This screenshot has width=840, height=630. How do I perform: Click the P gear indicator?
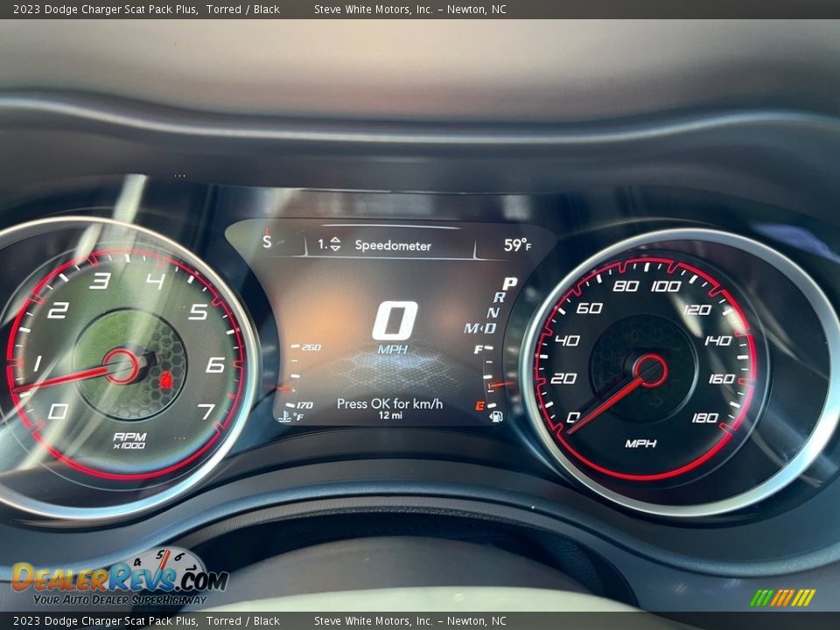[x=509, y=283]
